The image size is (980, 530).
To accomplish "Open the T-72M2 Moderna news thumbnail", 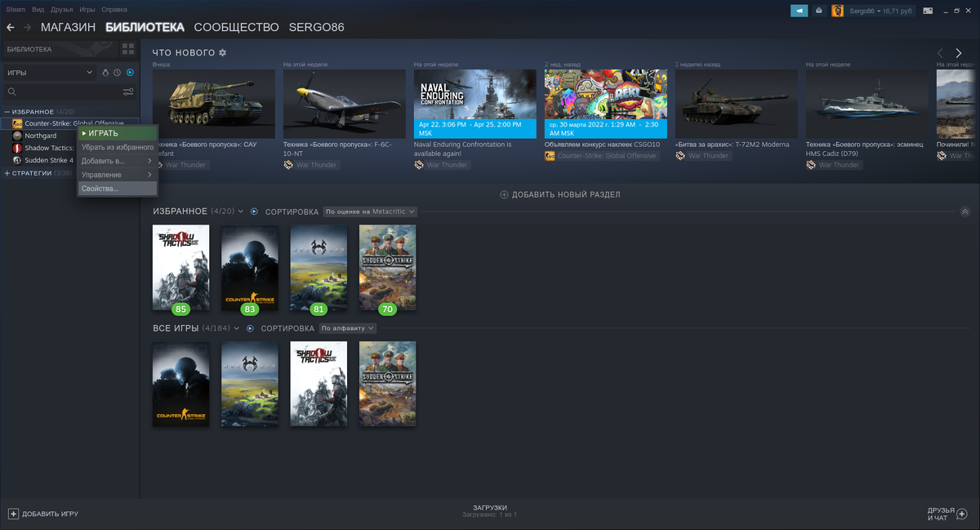I will pos(737,104).
